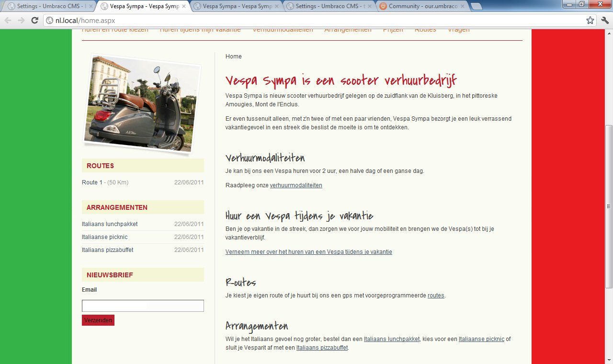Click Verneem meer over het huren link
613x364 pixels.
[x=309, y=252]
